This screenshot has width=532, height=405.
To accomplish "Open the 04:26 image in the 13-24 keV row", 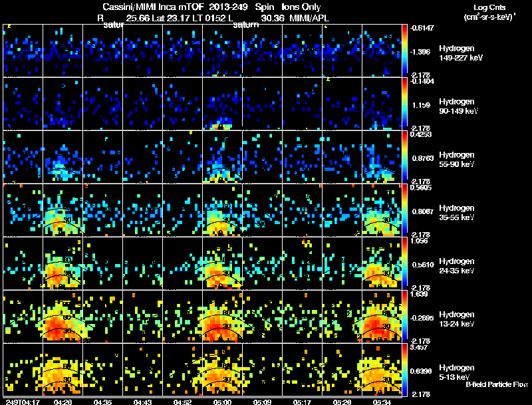I will 63,317.
